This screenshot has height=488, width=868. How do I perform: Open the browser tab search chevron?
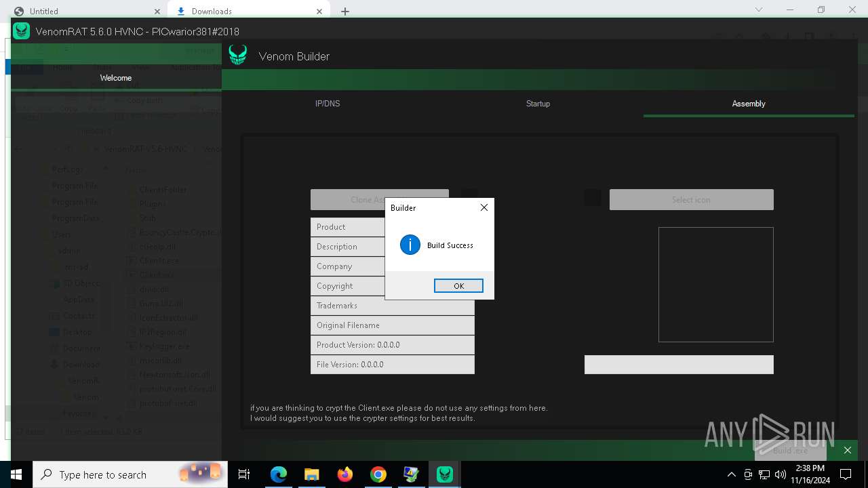pos(759,9)
